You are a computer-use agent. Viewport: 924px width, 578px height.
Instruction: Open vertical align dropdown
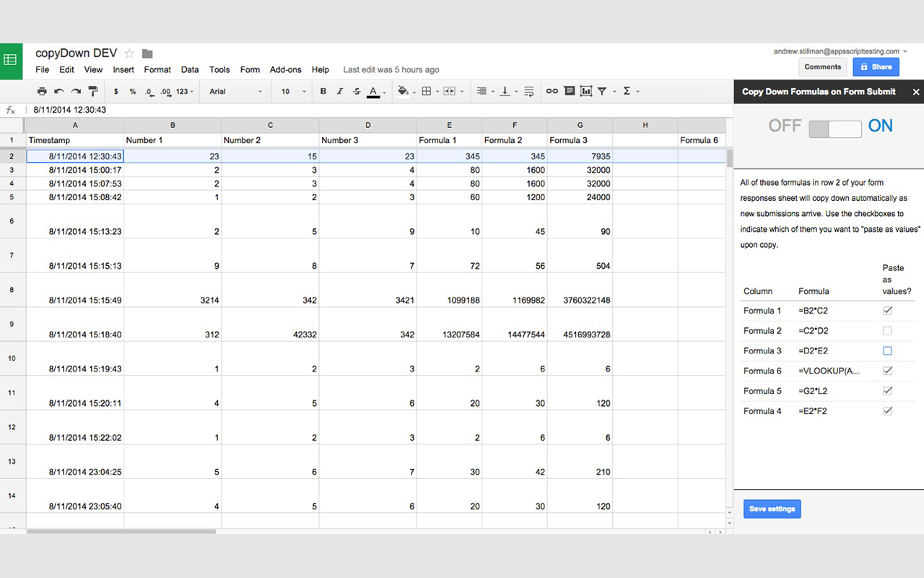click(x=508, y=92)
